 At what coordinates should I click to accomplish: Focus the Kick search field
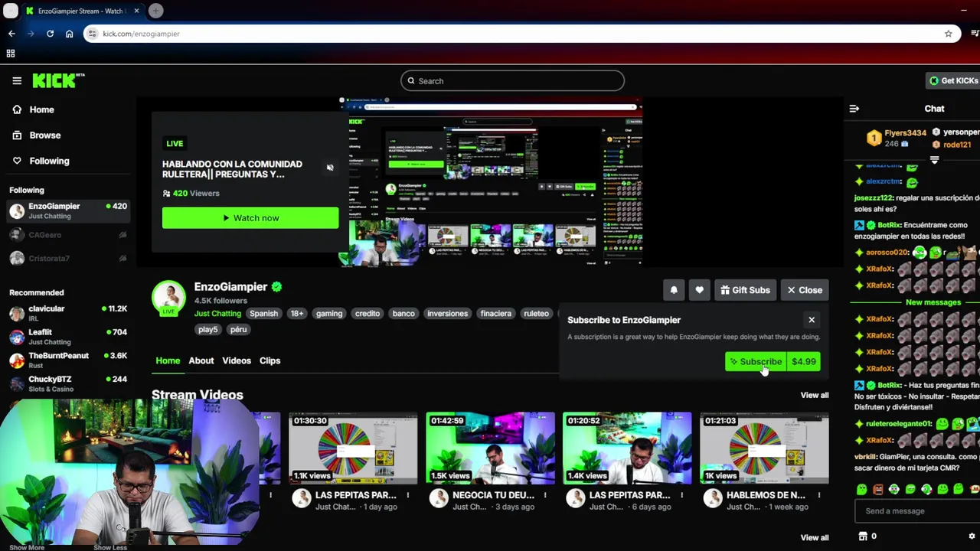coord(512,81)
